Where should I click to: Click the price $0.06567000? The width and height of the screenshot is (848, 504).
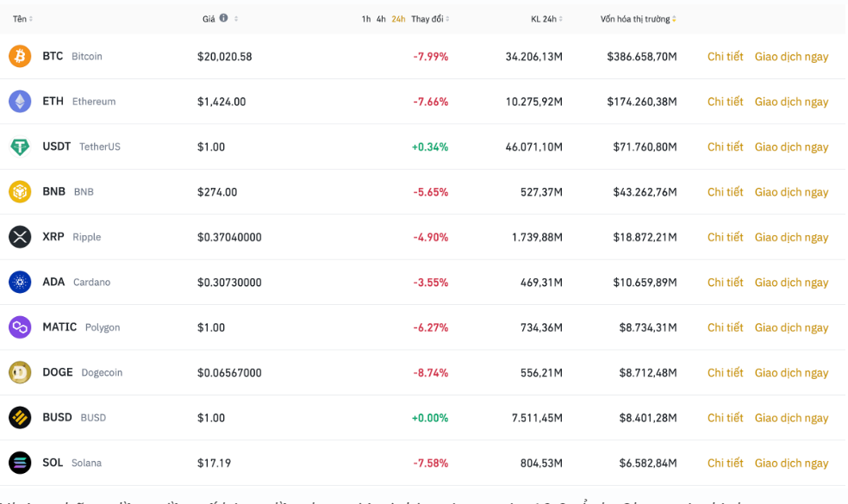[x=229, y=372]
